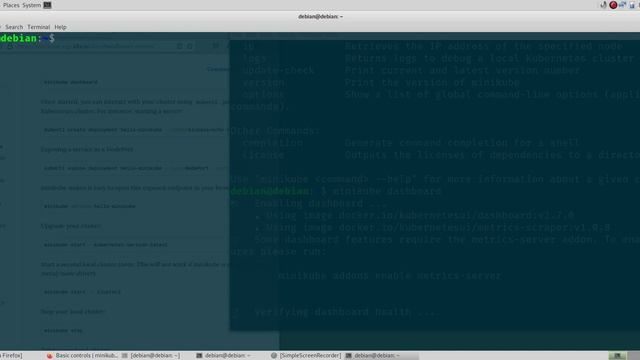Open the Search menu of the terminal

[14, 27]
